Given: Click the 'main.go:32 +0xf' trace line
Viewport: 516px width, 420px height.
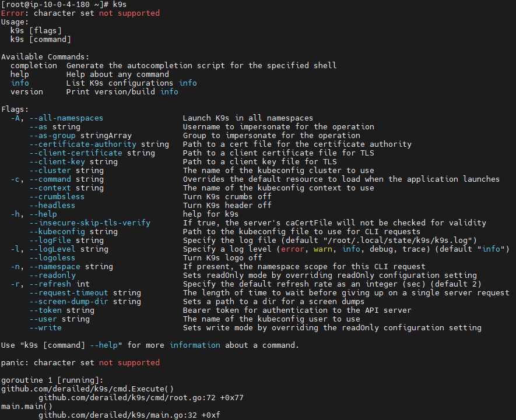Looking at the screenshot, I should click(129, 415).
